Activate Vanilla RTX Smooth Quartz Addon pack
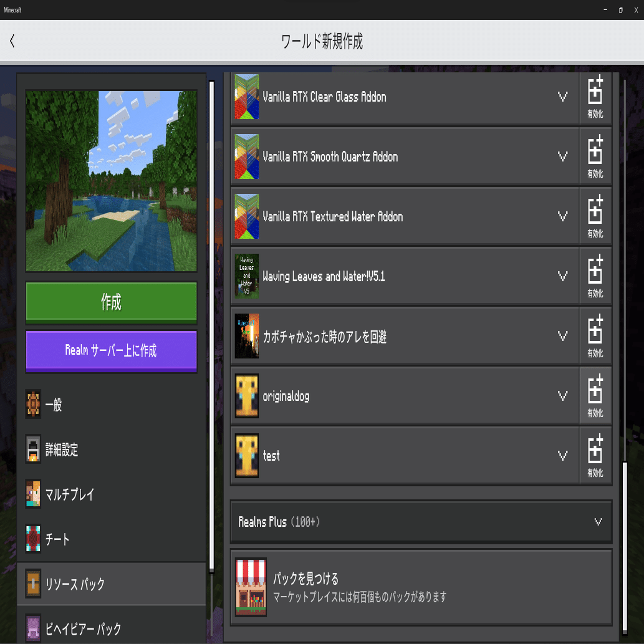Image resolution: width=644 pixels, height=644 pixels. (595, 156)
